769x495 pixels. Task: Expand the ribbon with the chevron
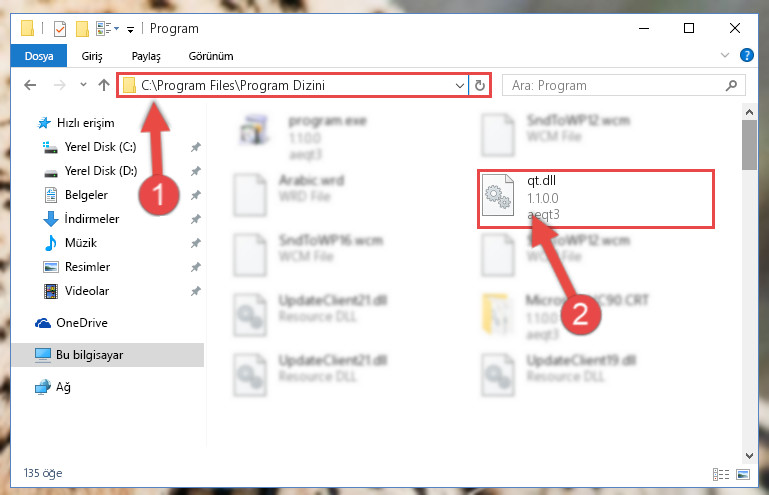point(725,55)
